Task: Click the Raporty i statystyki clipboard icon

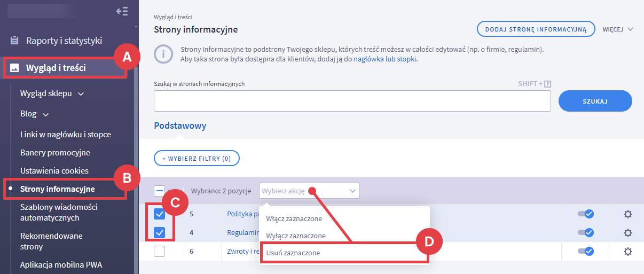Action: 15,41
